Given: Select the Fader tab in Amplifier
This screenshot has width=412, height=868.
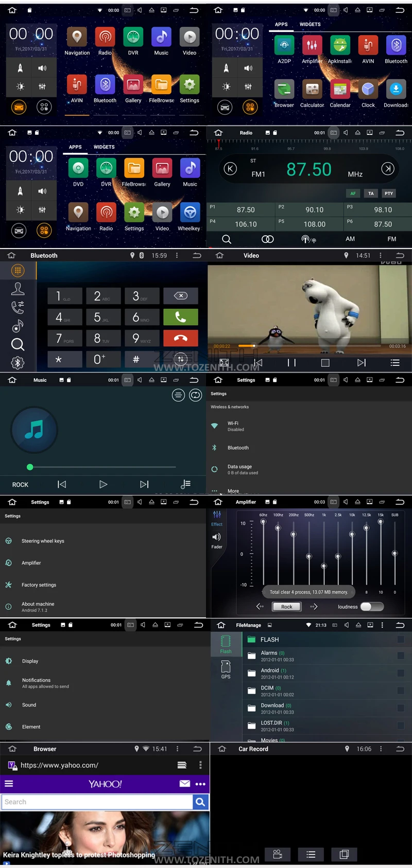Looking at the screenshot, I should point(217,541).
